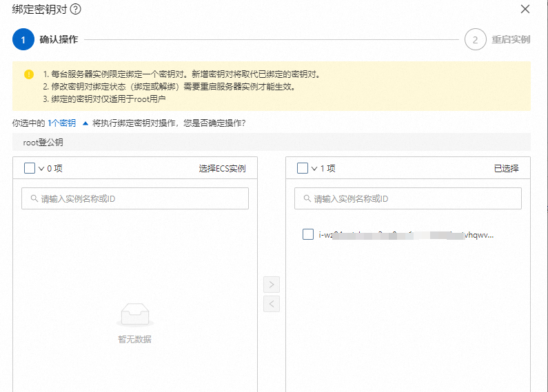Collapse the key list triangle after 1个密钥

pyautogui.click(x=85, y=123)
